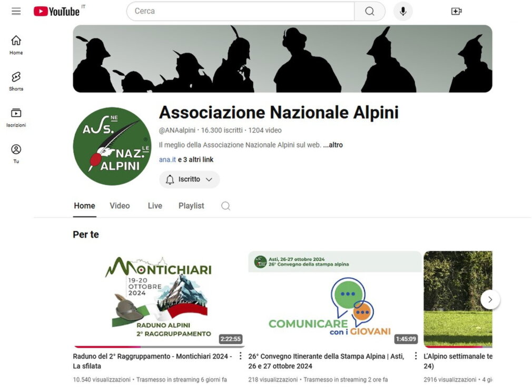Viewport: 532px width, 392px height.
Task: Show next videos with carousel arrow
Action: pyautogui.click(x=490, y=299)
